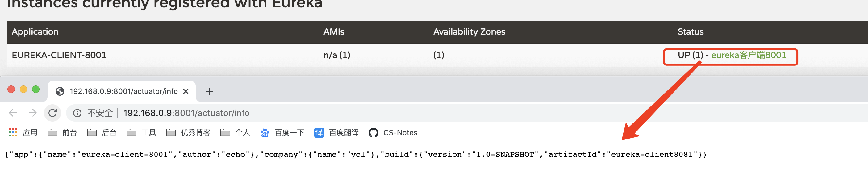The image size is (868, 179).
Task: Click the eureka客户端8001 instance link
Action: click(748, 55)
